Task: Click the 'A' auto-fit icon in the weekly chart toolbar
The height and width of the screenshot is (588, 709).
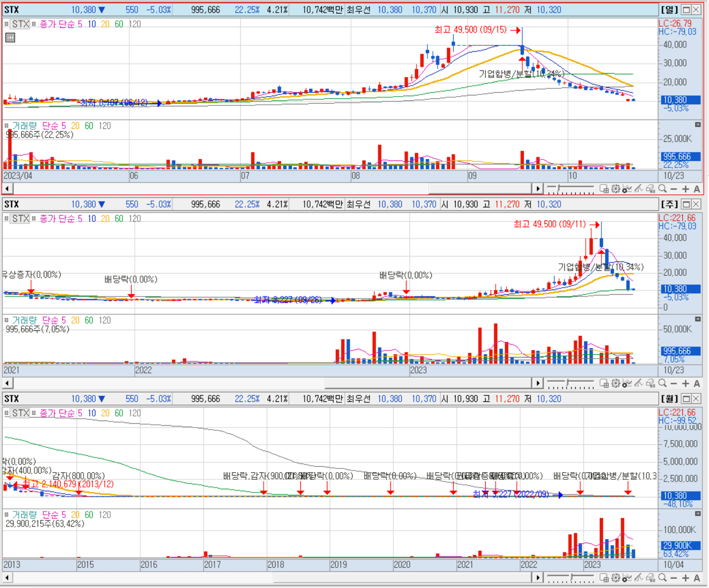Action: [697, 383]
